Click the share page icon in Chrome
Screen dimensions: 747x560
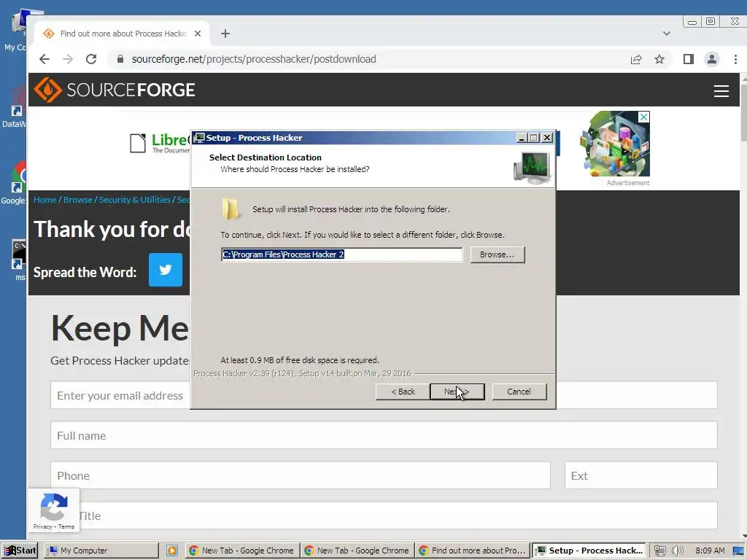point(636,59)
